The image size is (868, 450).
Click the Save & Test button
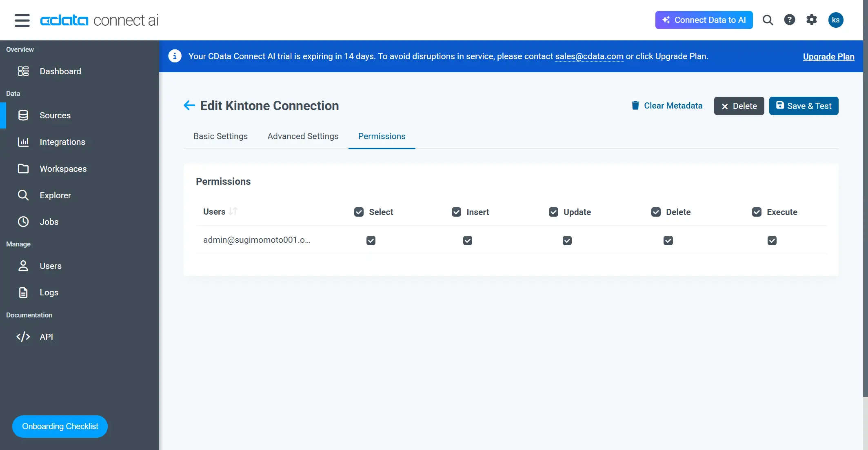point(803,106)
